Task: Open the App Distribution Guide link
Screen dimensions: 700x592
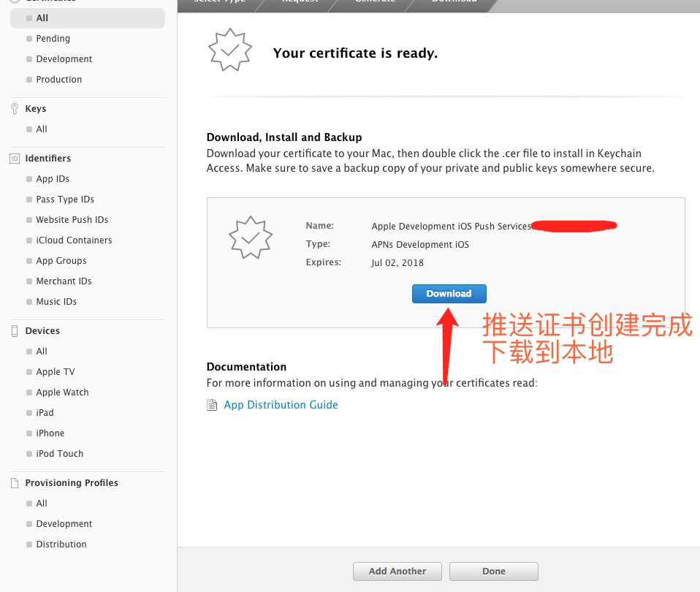Action: pos(281,404)
